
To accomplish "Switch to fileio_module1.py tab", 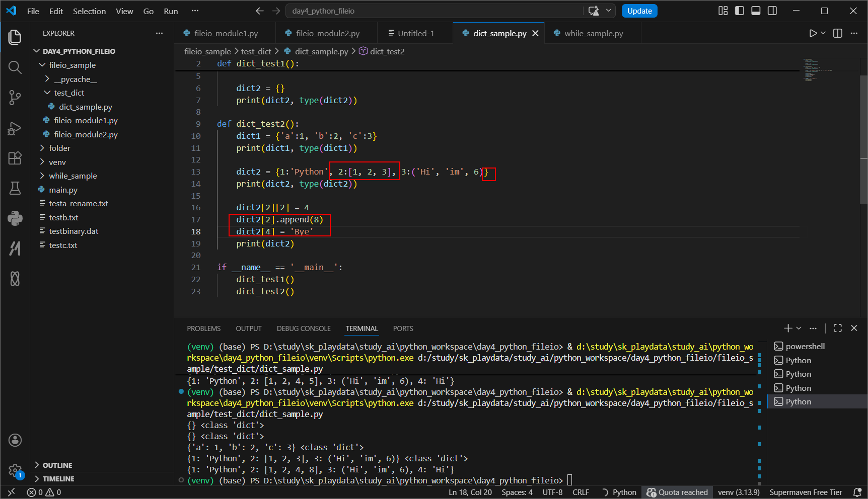I will click(x=225, y=33).
